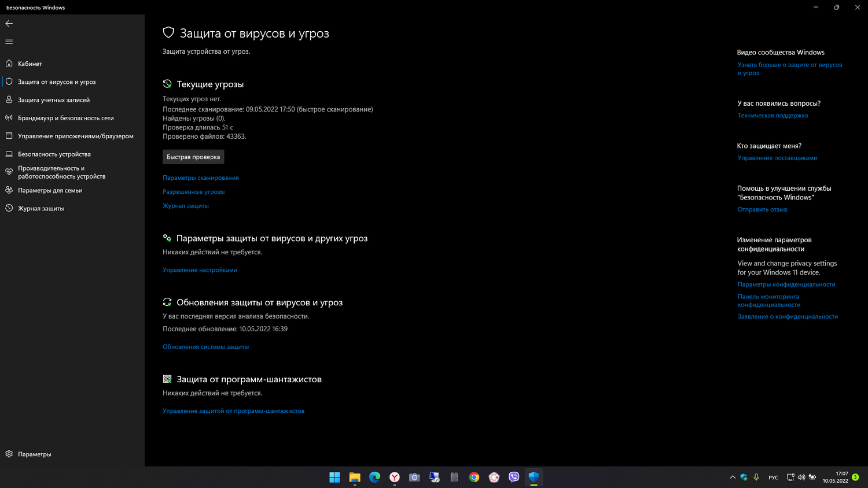868x488 pixels.
Task: Open Google Chrome from the taskbar
Action: click(474, 478)
